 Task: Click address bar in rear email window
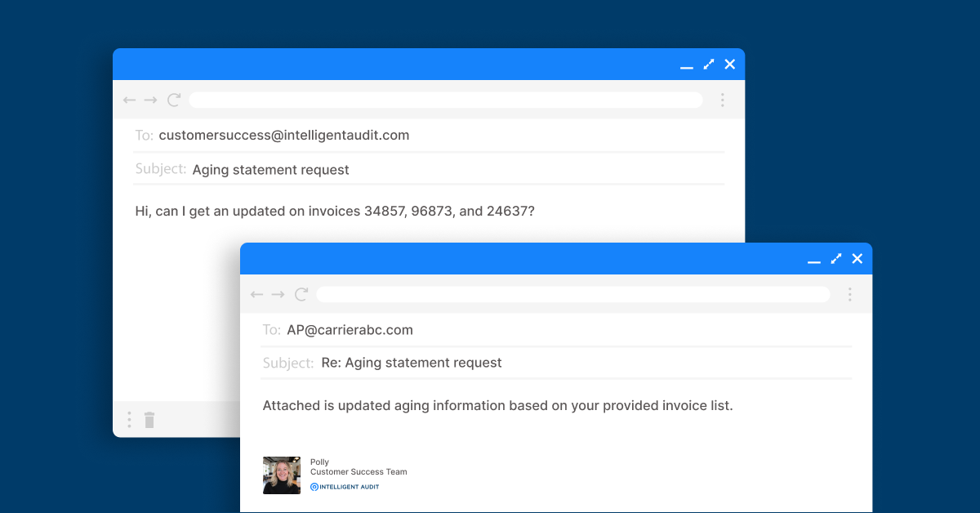446,100
